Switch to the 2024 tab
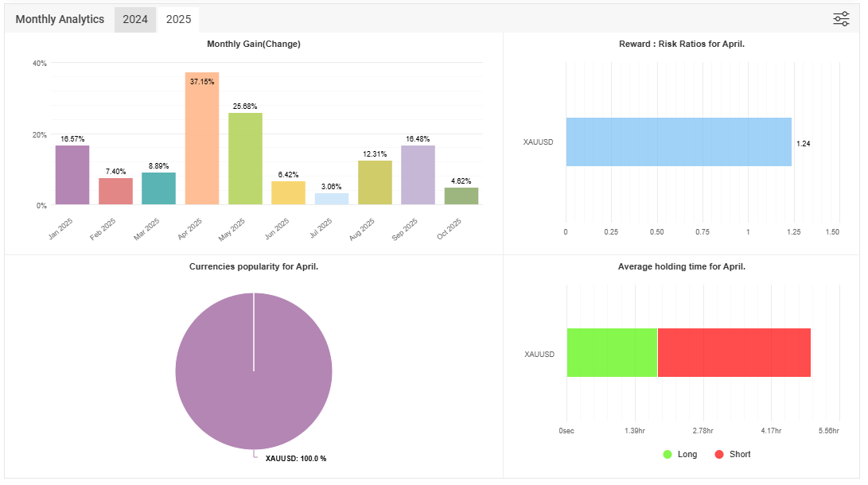Viewport: 868px width, 485px height. [135, 19]
